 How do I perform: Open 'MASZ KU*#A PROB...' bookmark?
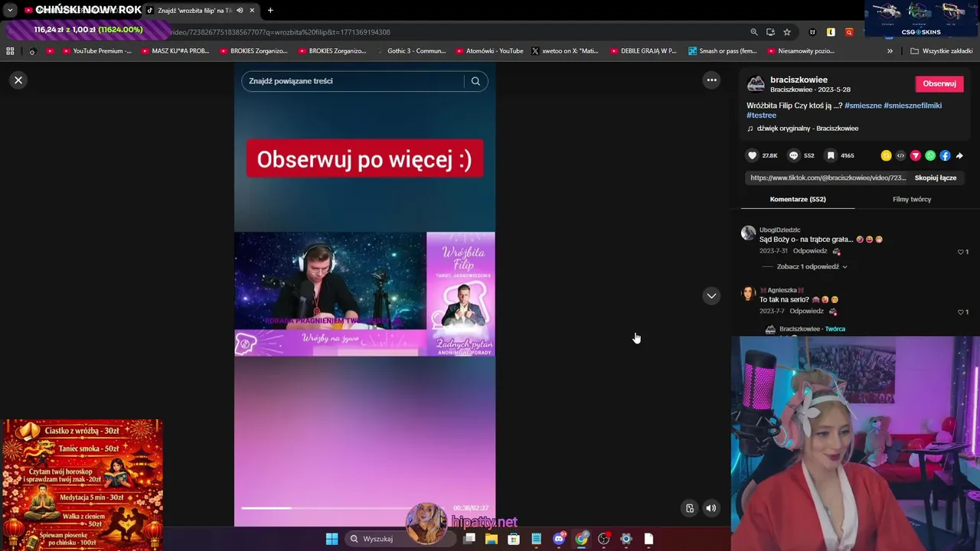(x=175, y=51)
